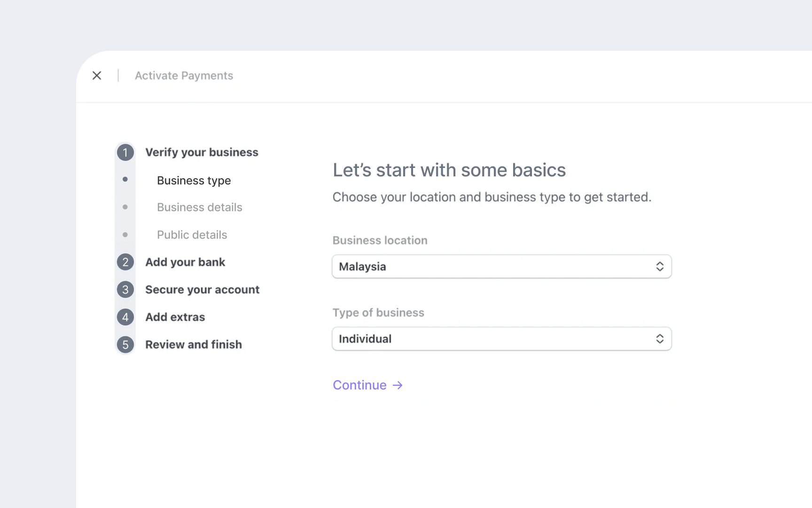Click the step 2 number badge
The image size is (812, 508).
click(x=125, y=262)
